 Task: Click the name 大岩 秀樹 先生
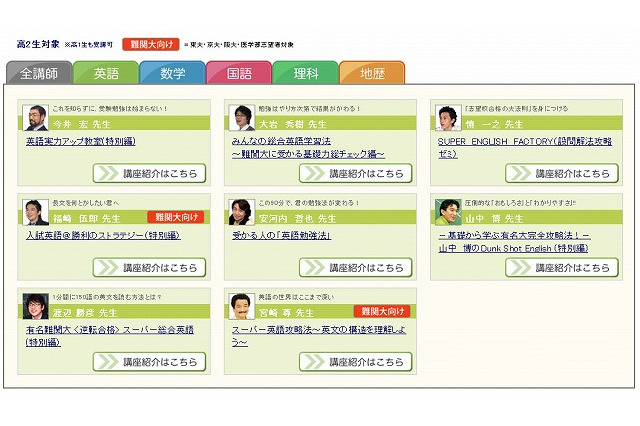(x=293, y=124)
